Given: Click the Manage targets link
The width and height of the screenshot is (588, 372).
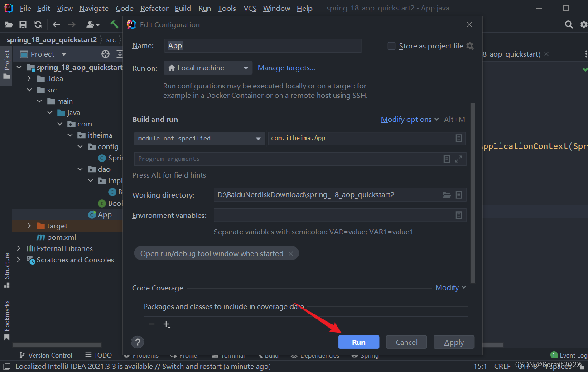Looking at the screenshot, I should pos(286,68).
